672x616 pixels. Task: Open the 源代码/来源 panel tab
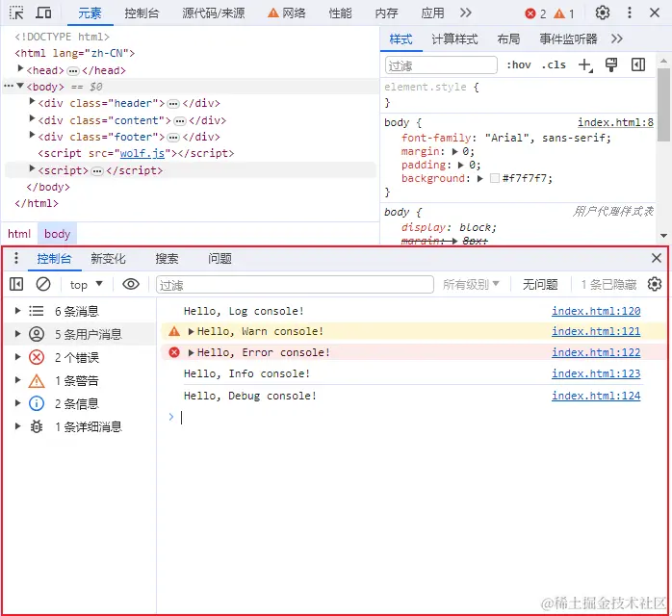pyautogui.click(x=213, y=13)
